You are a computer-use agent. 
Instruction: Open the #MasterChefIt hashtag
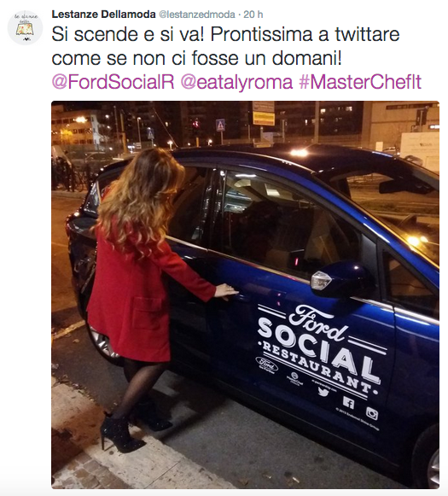pyautogui.click(x=360, y=82)
